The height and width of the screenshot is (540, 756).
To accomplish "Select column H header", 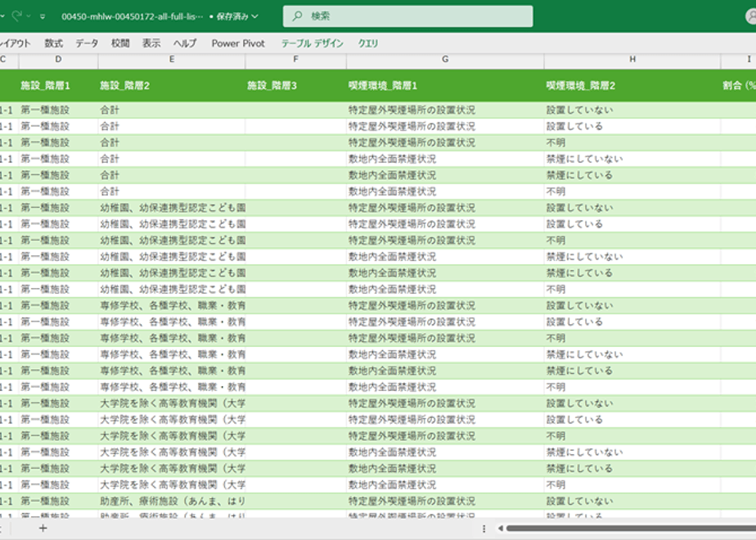I will 632,59.
